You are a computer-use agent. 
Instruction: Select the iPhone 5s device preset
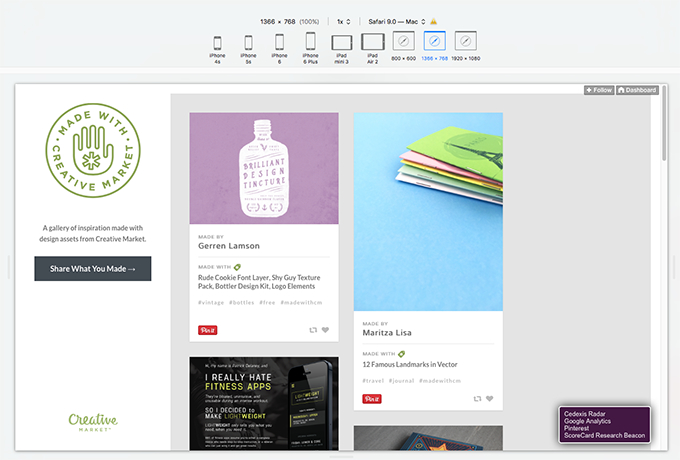pos(248,50)
